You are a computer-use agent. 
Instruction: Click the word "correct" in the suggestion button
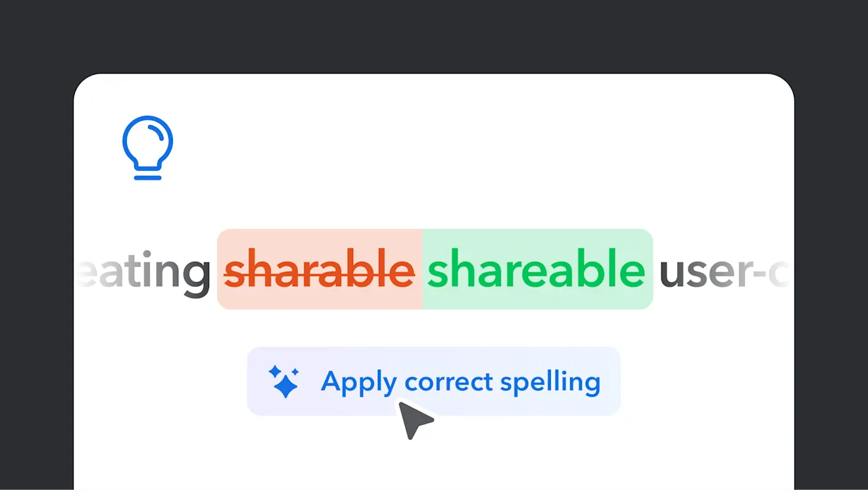448,382
